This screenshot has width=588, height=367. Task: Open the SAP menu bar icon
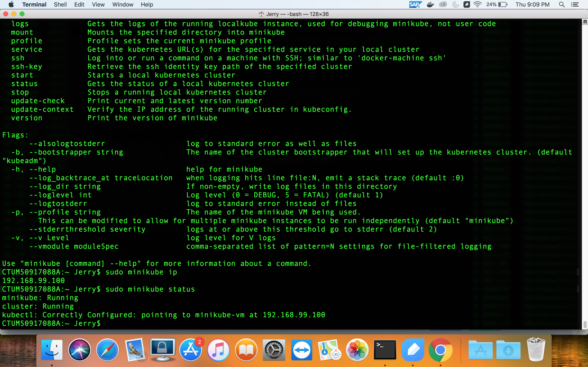415,5
